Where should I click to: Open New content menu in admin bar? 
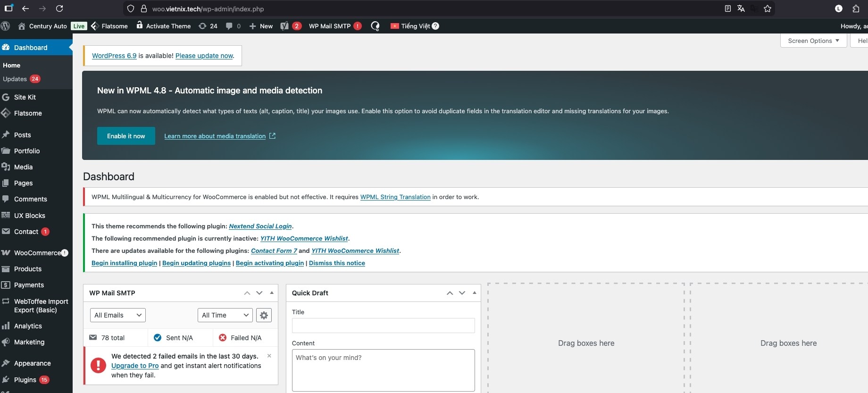[260, 26]
